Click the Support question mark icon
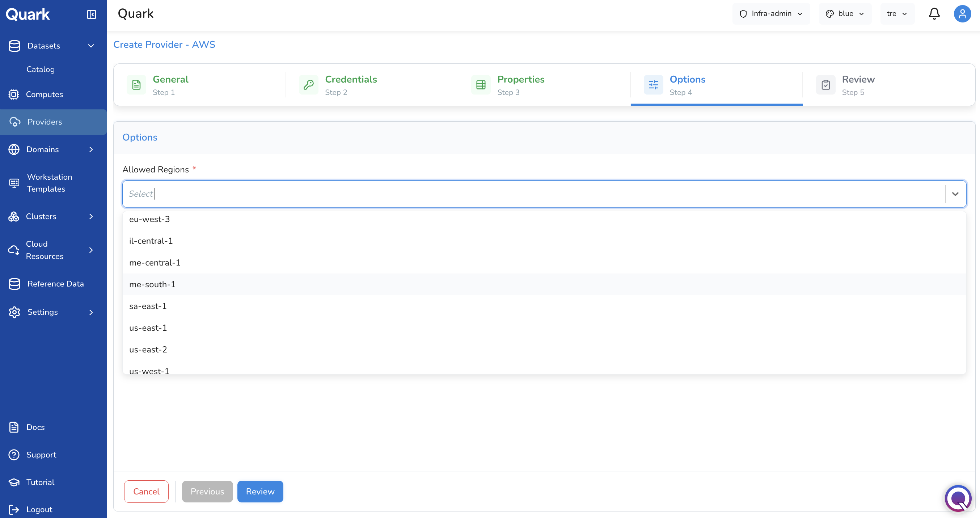The height and width of the screenshot is (518, 980). coord(14,455)
